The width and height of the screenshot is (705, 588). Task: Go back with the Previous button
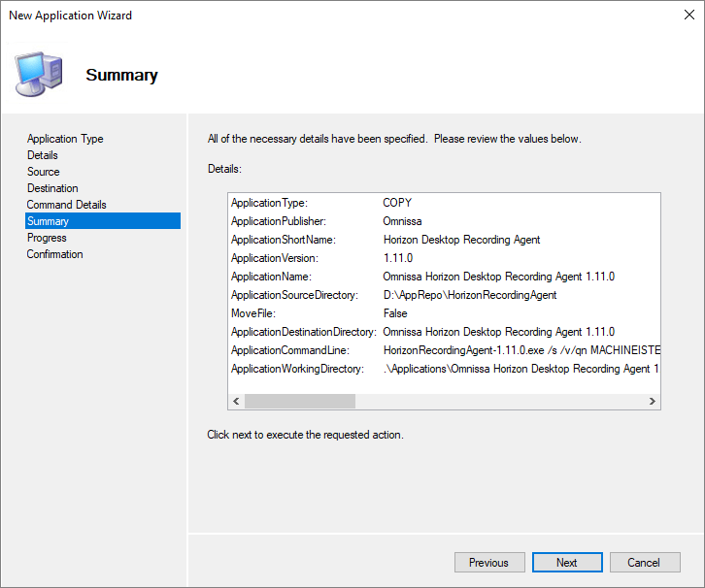tap(488, 563)
